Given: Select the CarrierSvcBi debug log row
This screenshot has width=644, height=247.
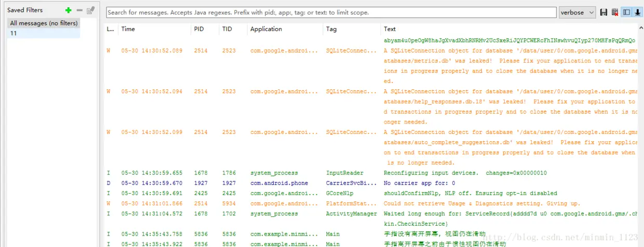Looking at the screenshot, I should [371, 183].
